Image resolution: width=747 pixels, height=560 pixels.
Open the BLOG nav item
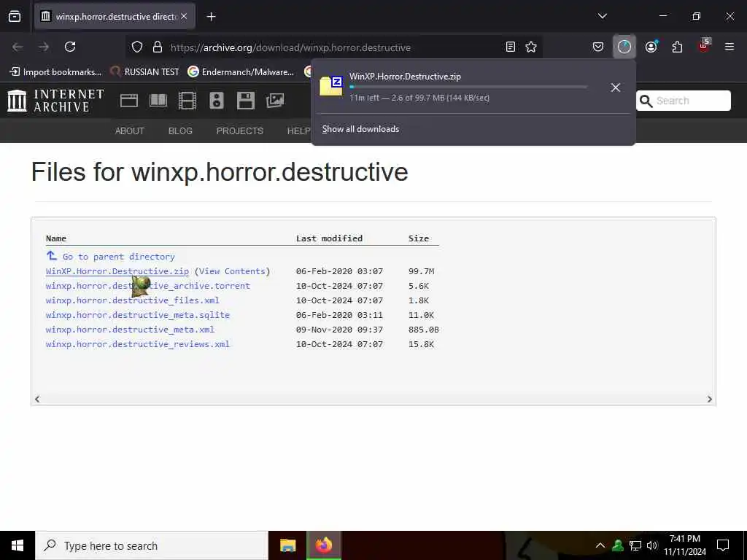tap(180, 131)
